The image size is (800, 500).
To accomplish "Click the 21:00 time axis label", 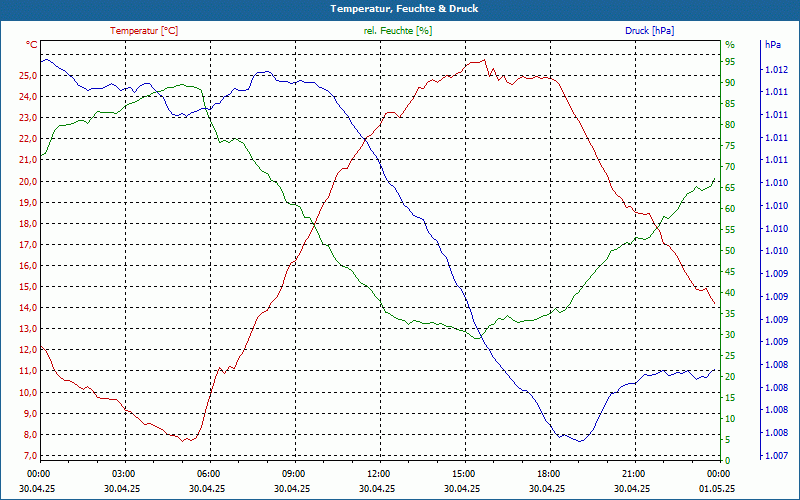I will coord(632,473).
